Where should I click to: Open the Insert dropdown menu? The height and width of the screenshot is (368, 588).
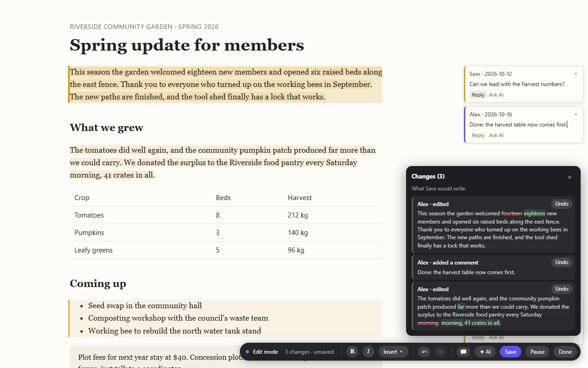click(x=393, y=352)
